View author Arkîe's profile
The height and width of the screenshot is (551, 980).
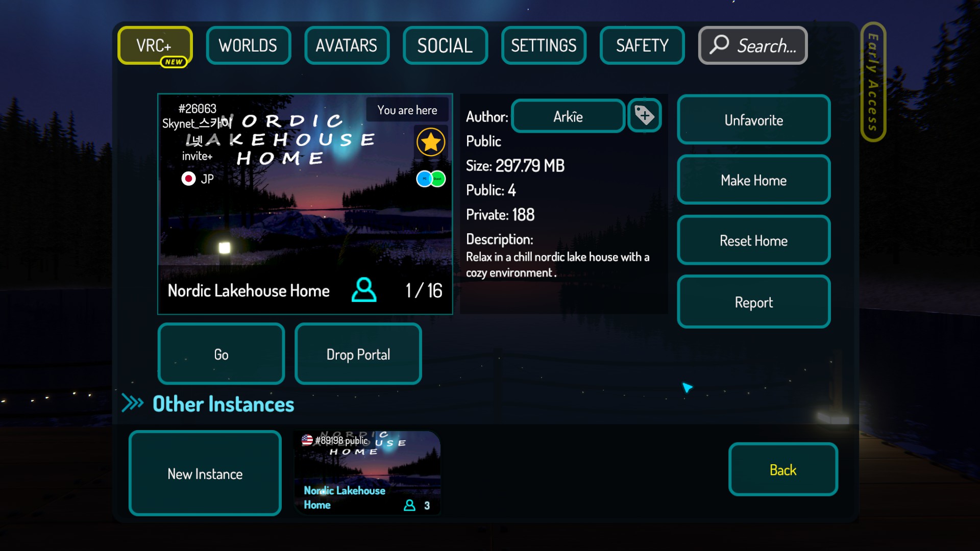click(568, 116)
